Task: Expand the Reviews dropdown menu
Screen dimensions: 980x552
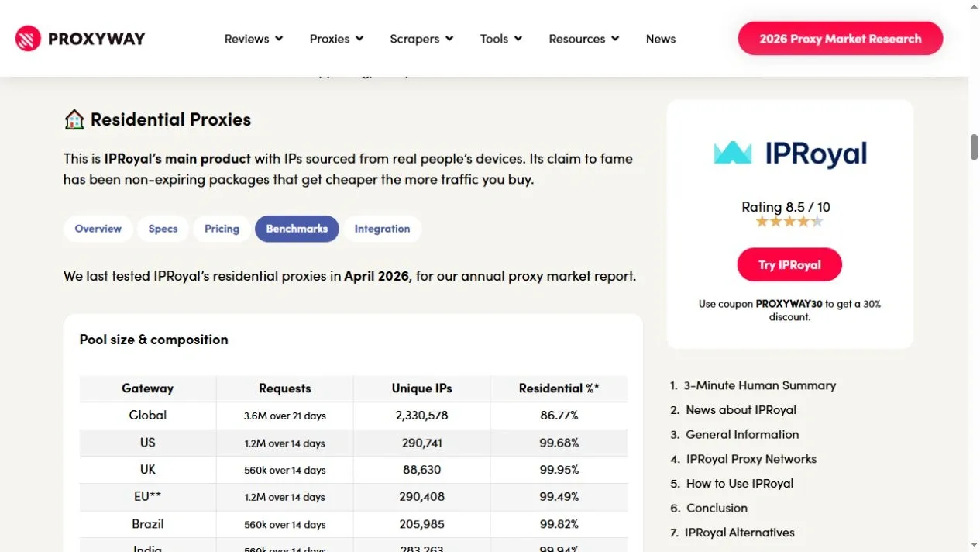Action: tap(253, 39)
